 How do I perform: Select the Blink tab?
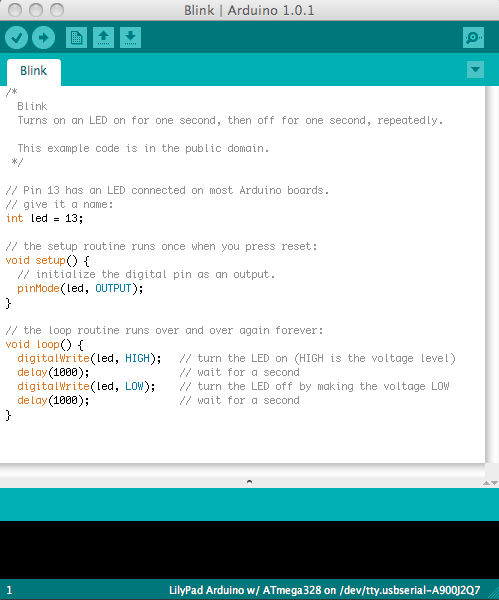pos(34,71)
